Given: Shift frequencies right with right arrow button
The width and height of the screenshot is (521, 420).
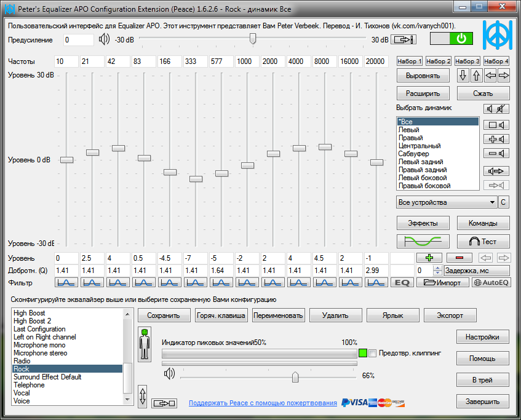Looking at the screenshot, I should coord(504,76).
